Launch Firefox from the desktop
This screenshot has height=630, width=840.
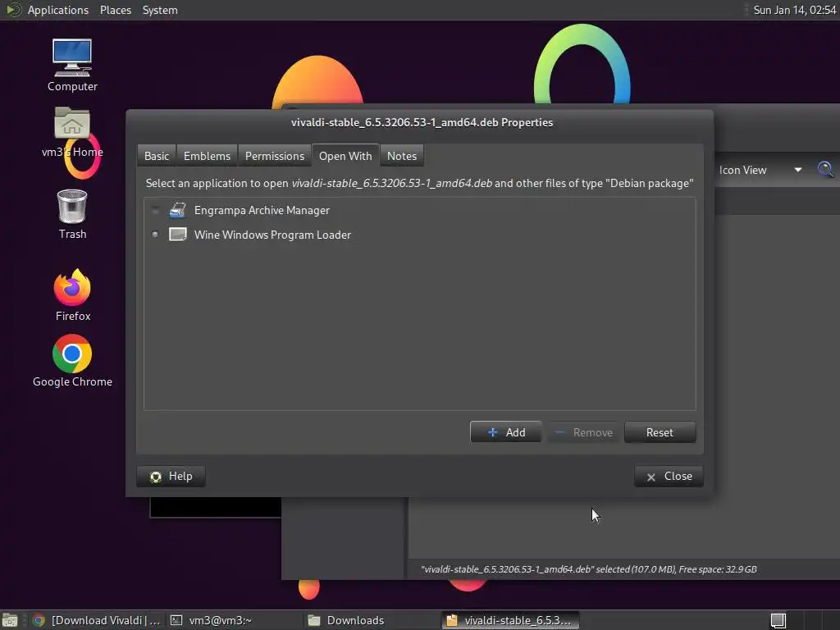click(x=72, y=295)
